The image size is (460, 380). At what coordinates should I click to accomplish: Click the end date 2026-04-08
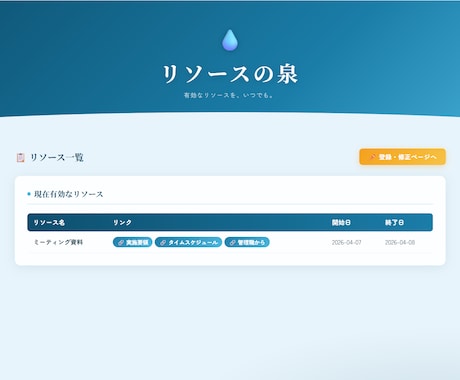400,242
